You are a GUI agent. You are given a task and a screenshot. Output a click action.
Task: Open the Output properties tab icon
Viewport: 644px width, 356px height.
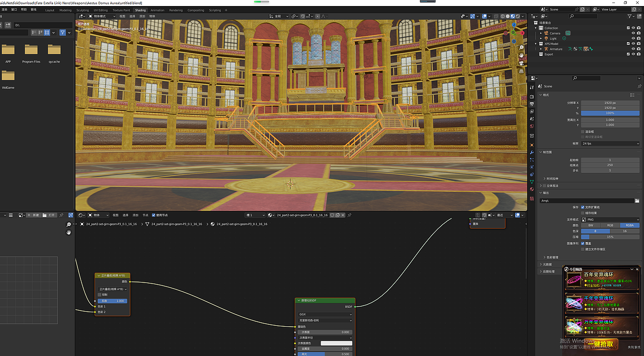532,104
